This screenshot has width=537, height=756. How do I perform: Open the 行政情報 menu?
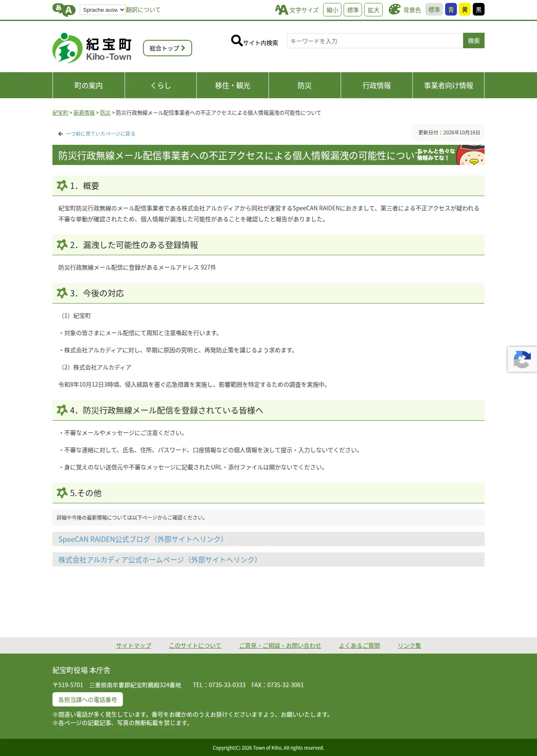[377, 85]
